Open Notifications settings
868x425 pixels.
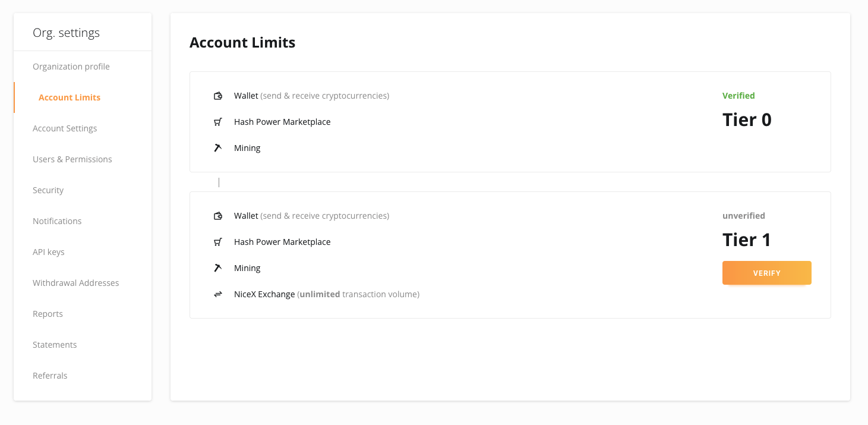point(57,221)
